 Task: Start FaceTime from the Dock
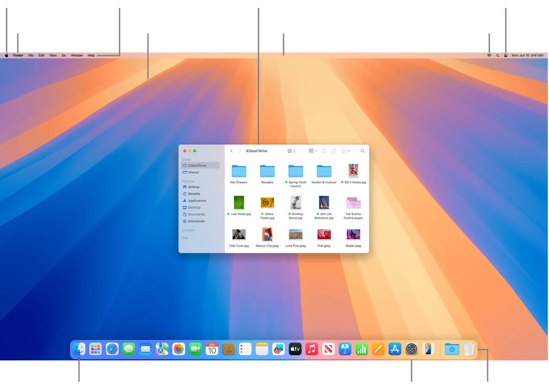tap(195, 349)
